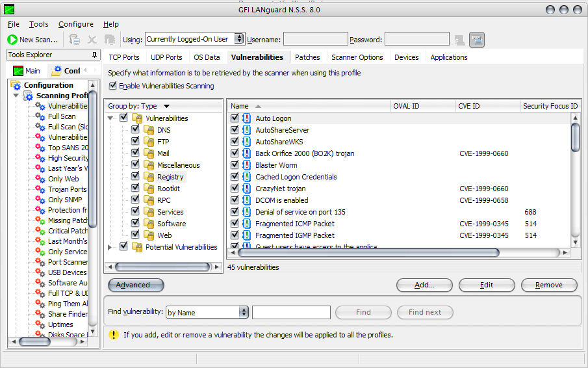The height and width of the screenshot is (368, 588).
Task: Click the scan computer toolbar icon
Action: tap(75, 40)
